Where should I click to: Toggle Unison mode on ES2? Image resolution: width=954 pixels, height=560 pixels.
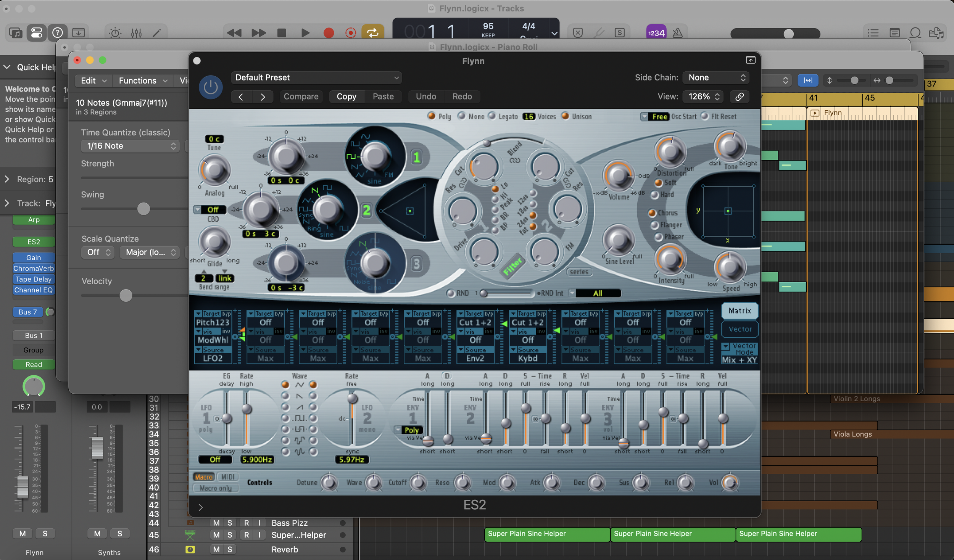[x=565, y=116]
